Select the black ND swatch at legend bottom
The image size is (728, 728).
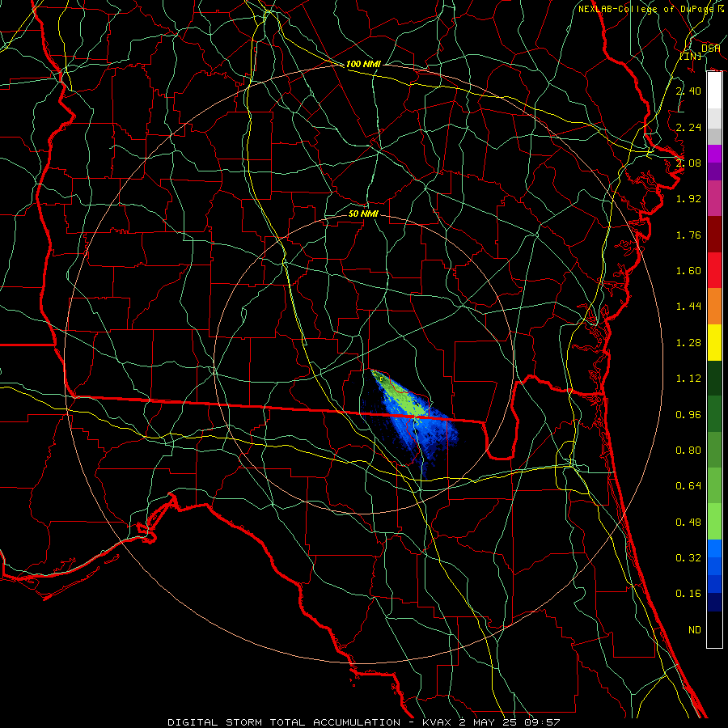pyautogui.click(x=714, y=629)
